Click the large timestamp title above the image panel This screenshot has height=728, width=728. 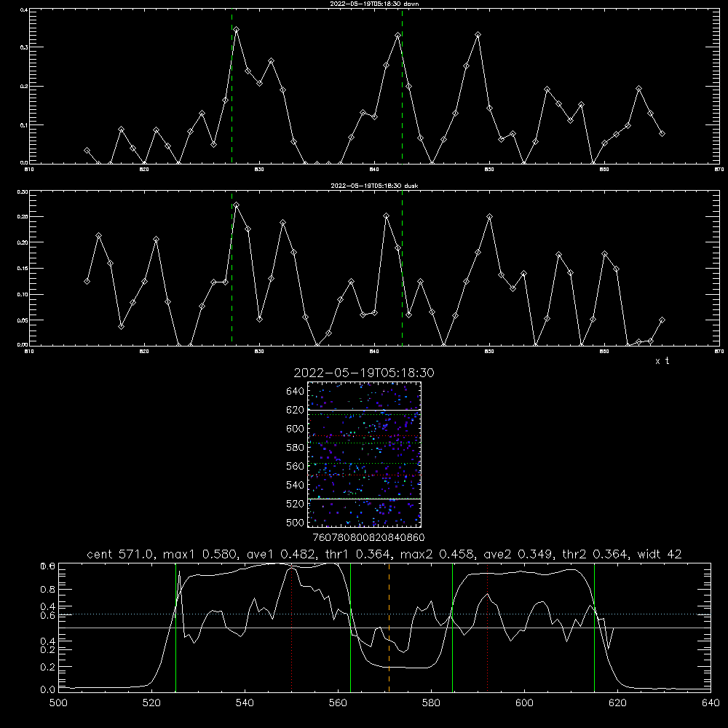[x=364, y=373]
